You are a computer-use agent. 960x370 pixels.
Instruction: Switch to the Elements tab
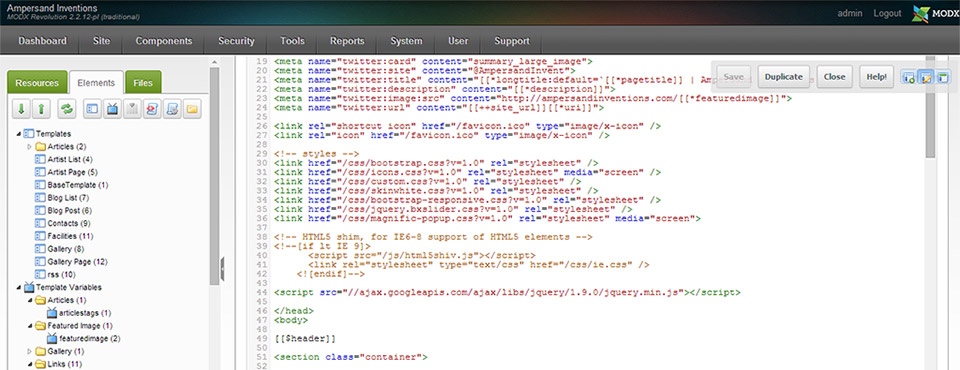(96, 83)
